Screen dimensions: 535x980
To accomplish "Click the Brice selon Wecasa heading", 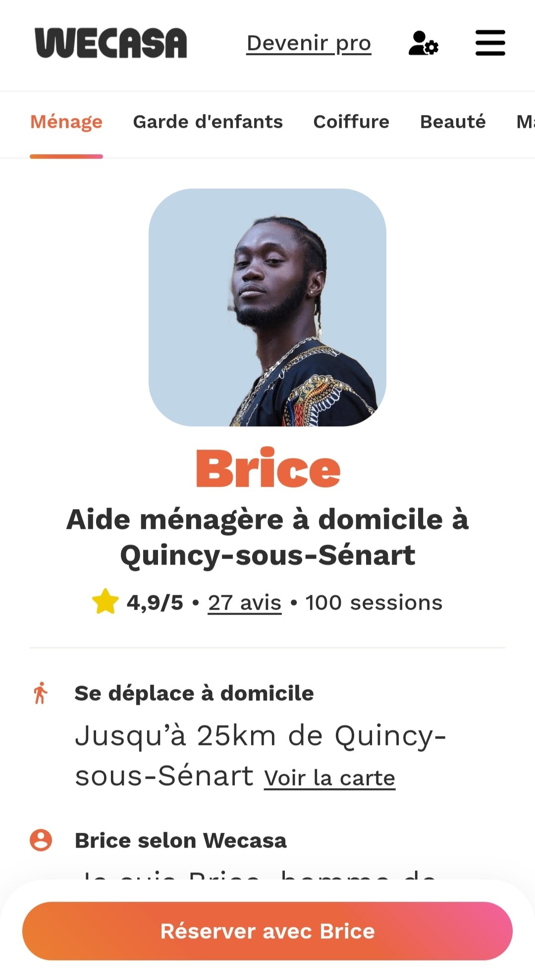I will [181, 841].
